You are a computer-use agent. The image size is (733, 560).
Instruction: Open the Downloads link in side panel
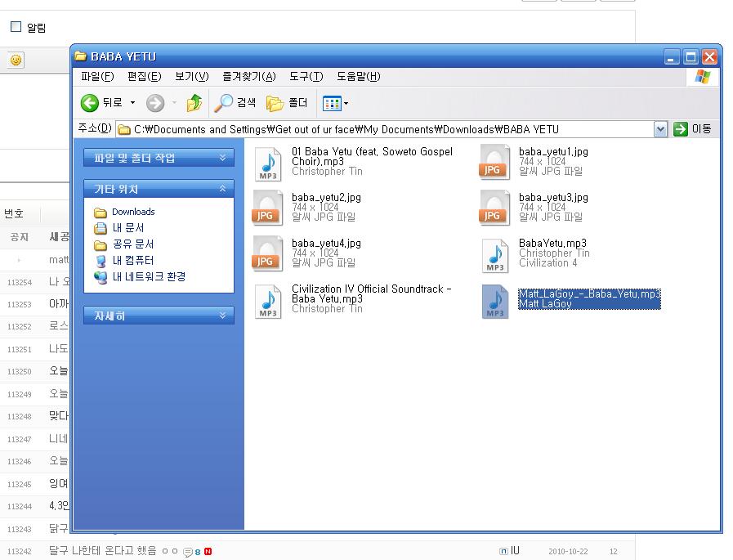click(133, 212)
